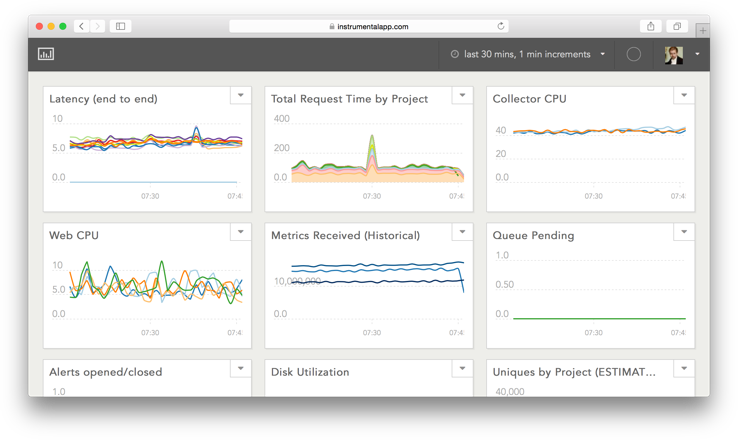738x440 pixels.
Task: Expand the user account menu arrow
Action: [697, 54]
